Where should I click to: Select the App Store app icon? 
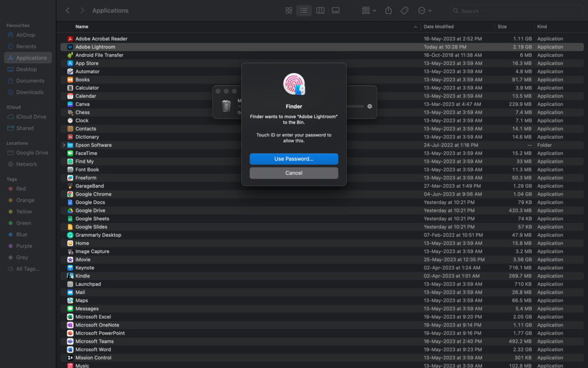point(70,63)
